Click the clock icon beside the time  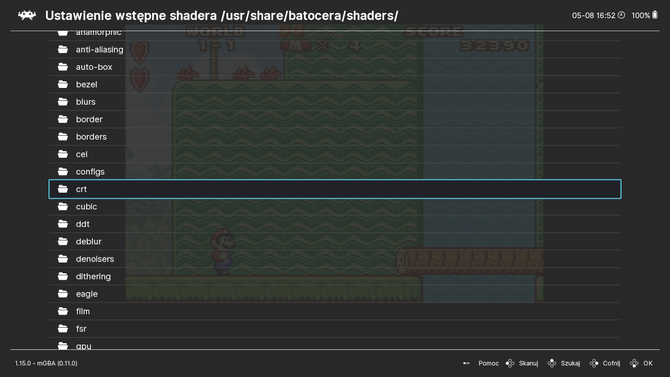(621, 15)
